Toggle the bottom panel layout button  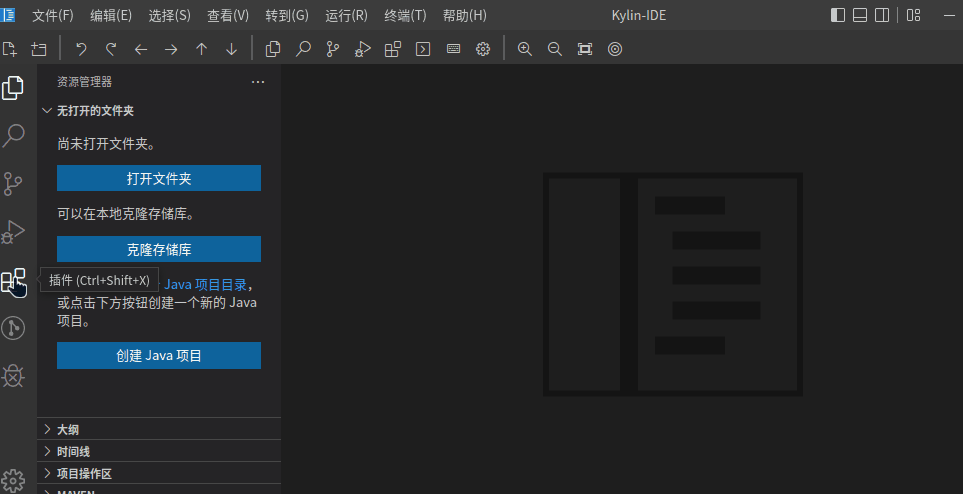860,15
